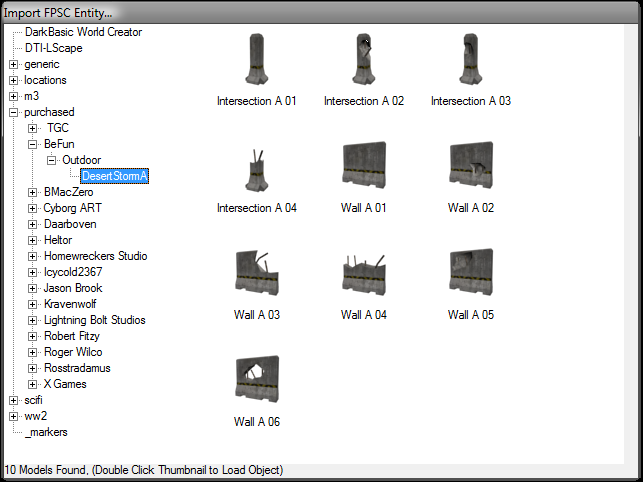Viewport: 643px width, 482px height.
Task: Expand the ww2 folder node
Action: coord(14,416)
